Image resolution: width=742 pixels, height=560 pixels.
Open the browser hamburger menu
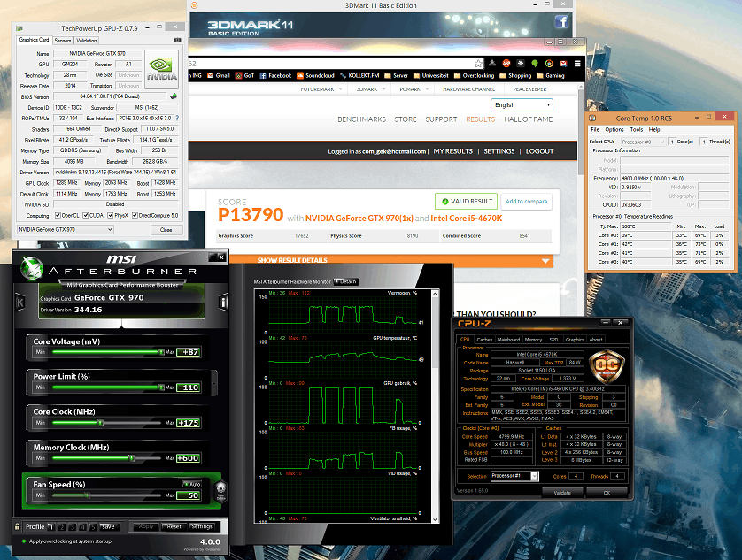tap(577, 63)
